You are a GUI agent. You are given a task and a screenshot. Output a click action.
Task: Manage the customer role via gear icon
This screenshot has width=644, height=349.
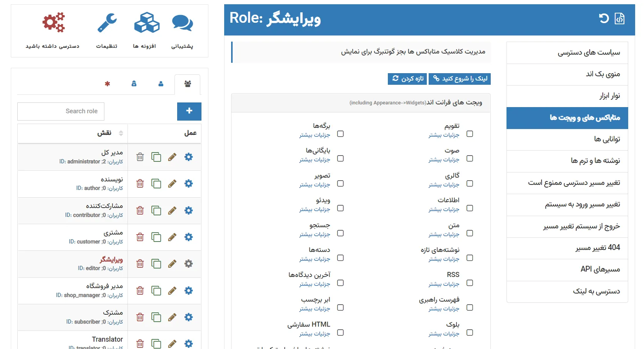188,237
